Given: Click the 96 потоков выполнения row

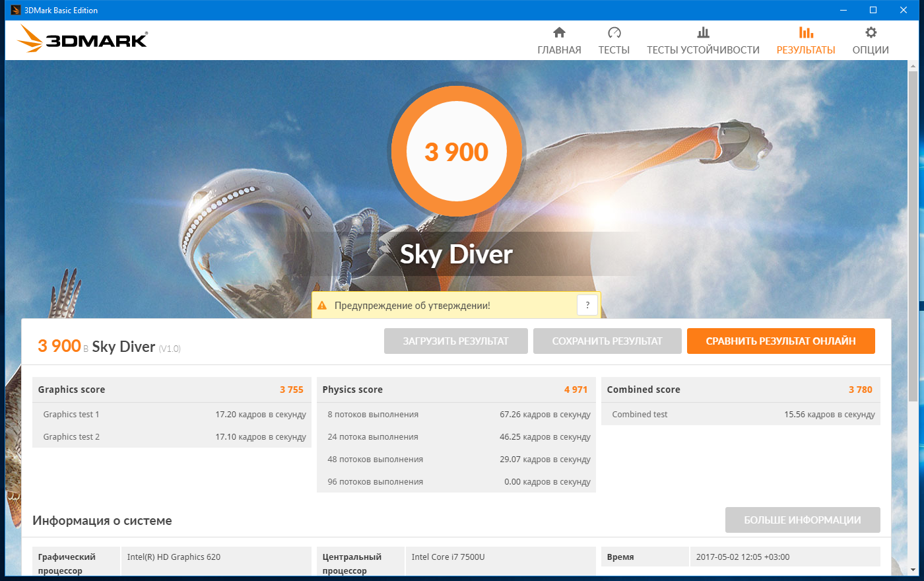Looking at the screenshot, I should (x=456, y=482).
